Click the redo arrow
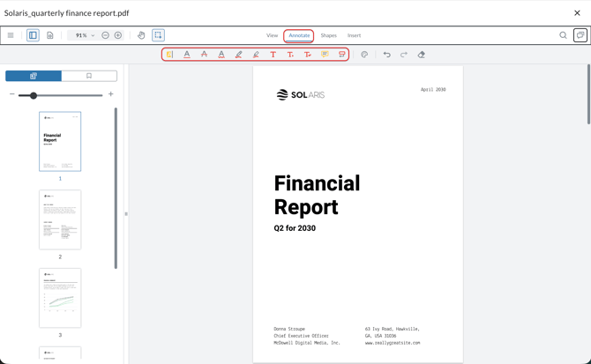591x364 pixels. (x=404, y=55)
